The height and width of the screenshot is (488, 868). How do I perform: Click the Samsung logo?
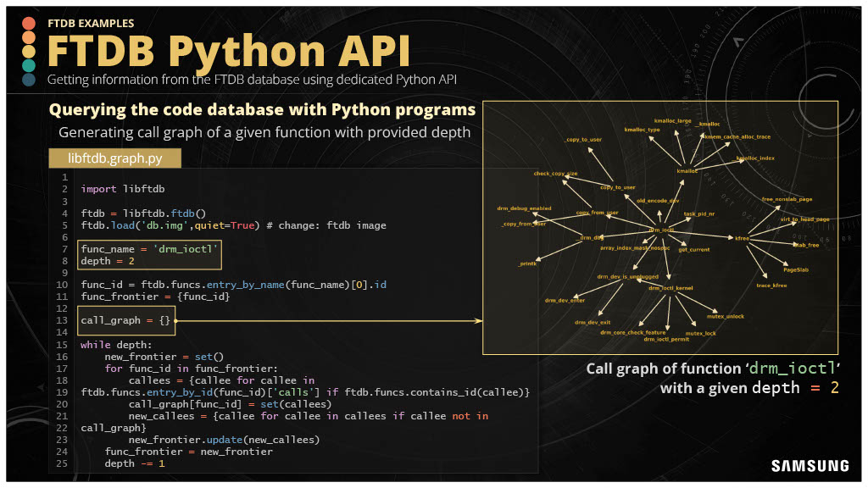(810, 466)
